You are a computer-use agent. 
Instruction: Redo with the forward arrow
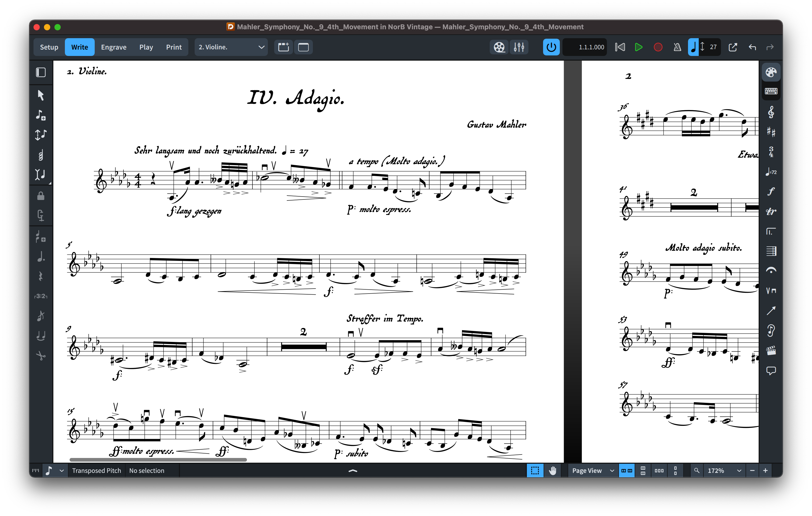[770, 47]
